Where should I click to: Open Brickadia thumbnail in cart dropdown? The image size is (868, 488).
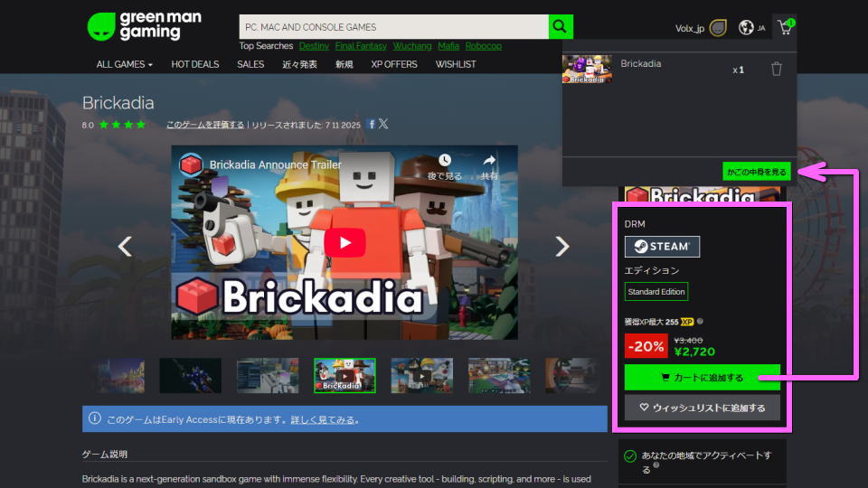pyautogui.click(x=587, y=70)
